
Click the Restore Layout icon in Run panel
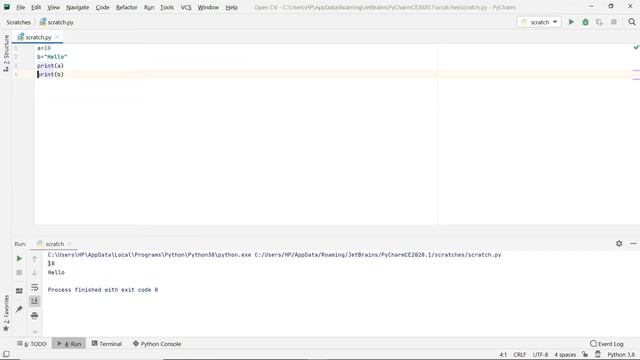pos(19,291)
